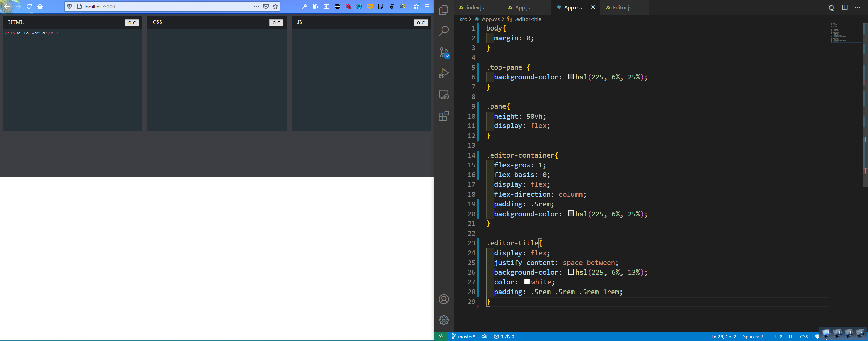Open the Search view in VS Code
868x341 pixels.
pyautogui.click(x=443, y=31)
